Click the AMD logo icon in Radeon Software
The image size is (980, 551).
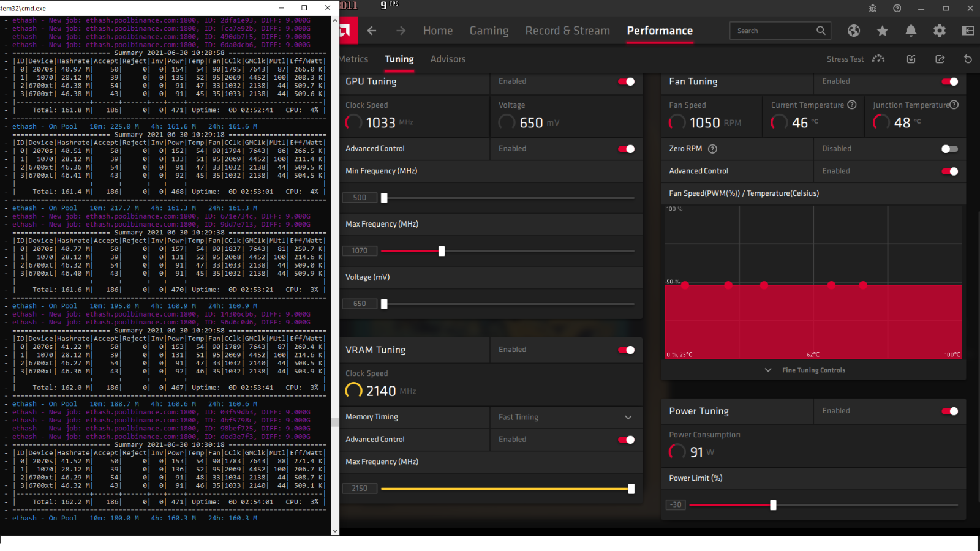pyautogui.click(x=348, y=31)
